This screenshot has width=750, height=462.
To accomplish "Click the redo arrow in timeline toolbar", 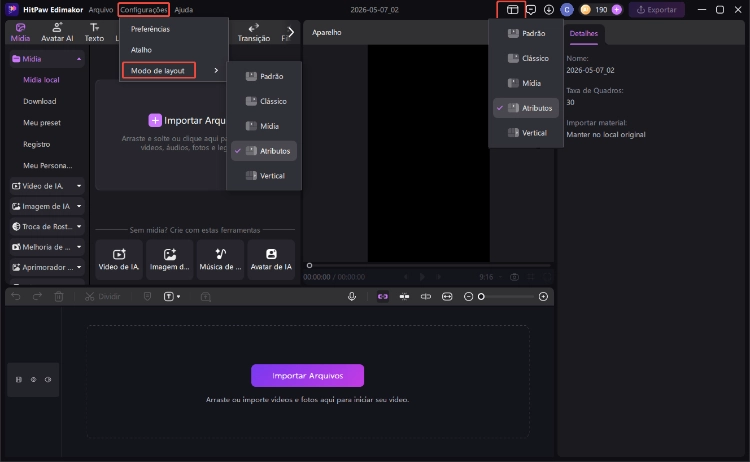I will [37, 297].
